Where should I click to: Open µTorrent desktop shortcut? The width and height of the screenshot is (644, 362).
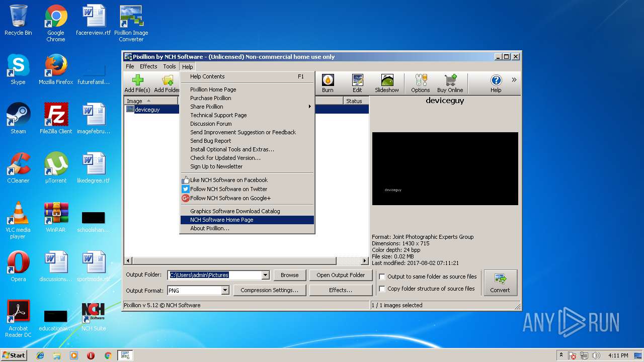(56, 168)
